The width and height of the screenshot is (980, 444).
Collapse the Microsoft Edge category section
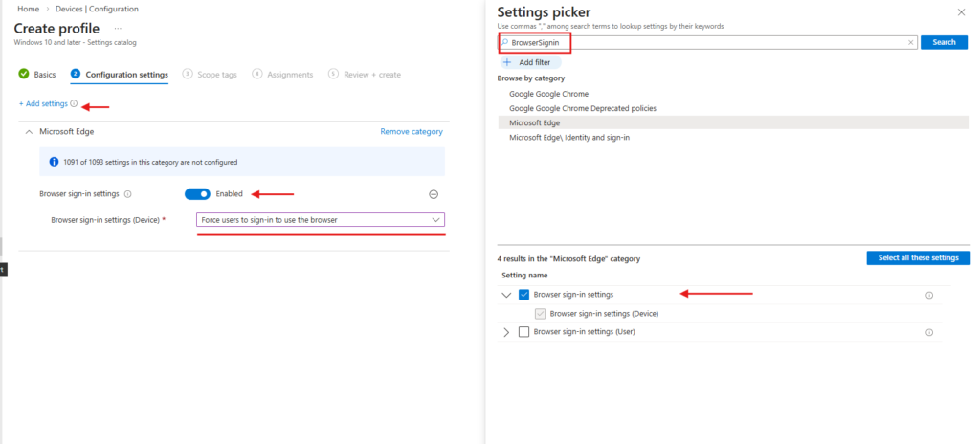pyautogui.click(x=28, y=131)
